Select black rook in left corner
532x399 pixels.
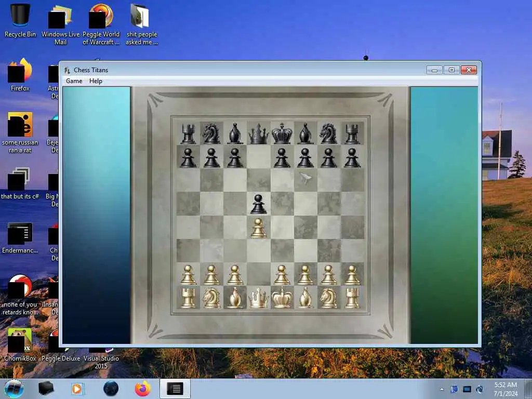tap(188, 134)
